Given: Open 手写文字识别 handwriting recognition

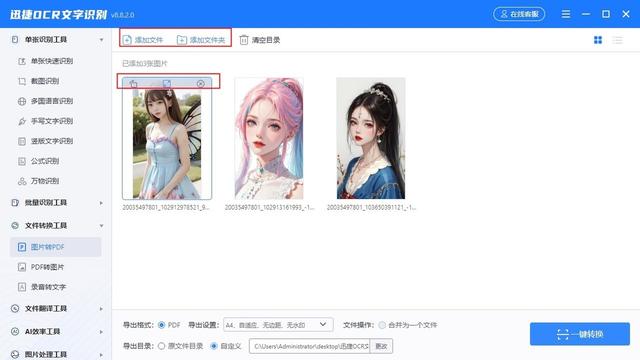Looking at the screenshot, I should (52, 121).
